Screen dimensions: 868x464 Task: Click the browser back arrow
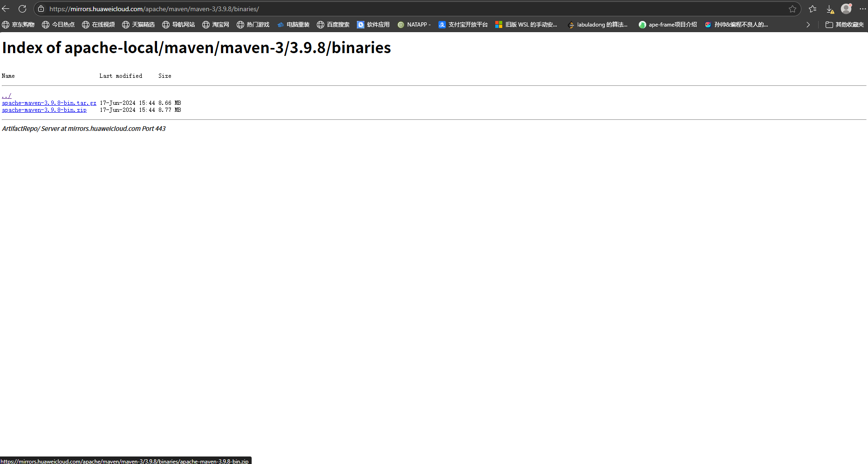pos(6,9)
